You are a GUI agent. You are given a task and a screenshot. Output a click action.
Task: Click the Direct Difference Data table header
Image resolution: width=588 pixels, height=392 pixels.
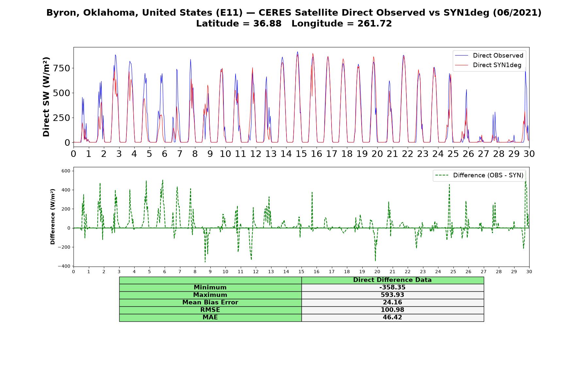(x=392, y=280)
